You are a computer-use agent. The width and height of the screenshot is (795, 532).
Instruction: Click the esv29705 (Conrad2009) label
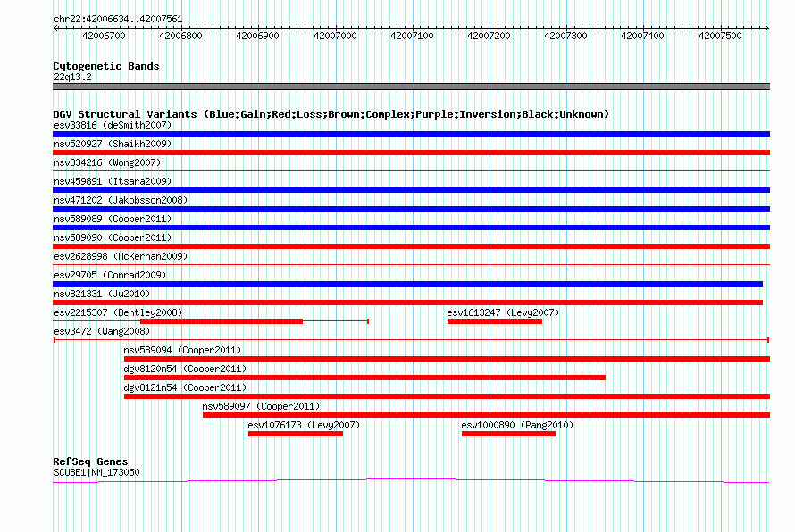click(110, 275)
